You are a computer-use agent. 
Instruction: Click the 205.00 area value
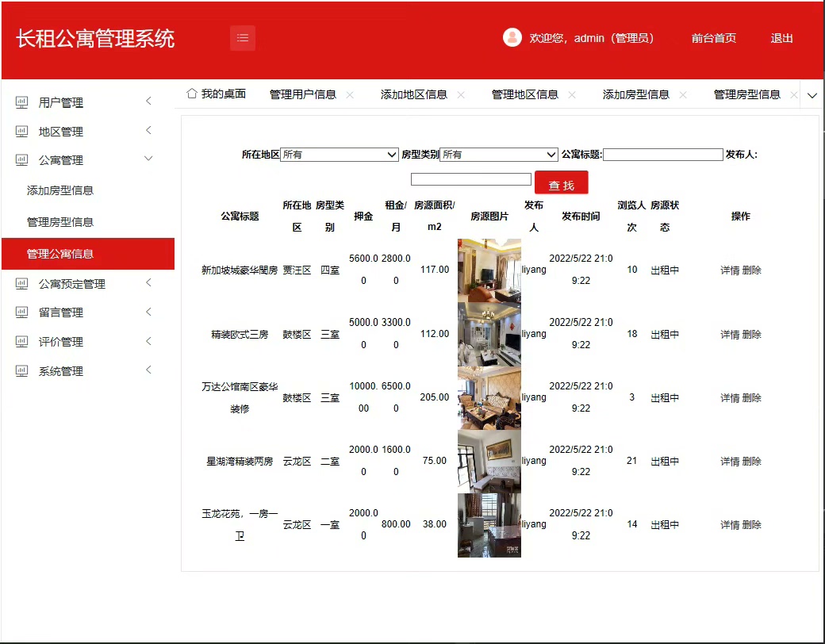(435, 397)
